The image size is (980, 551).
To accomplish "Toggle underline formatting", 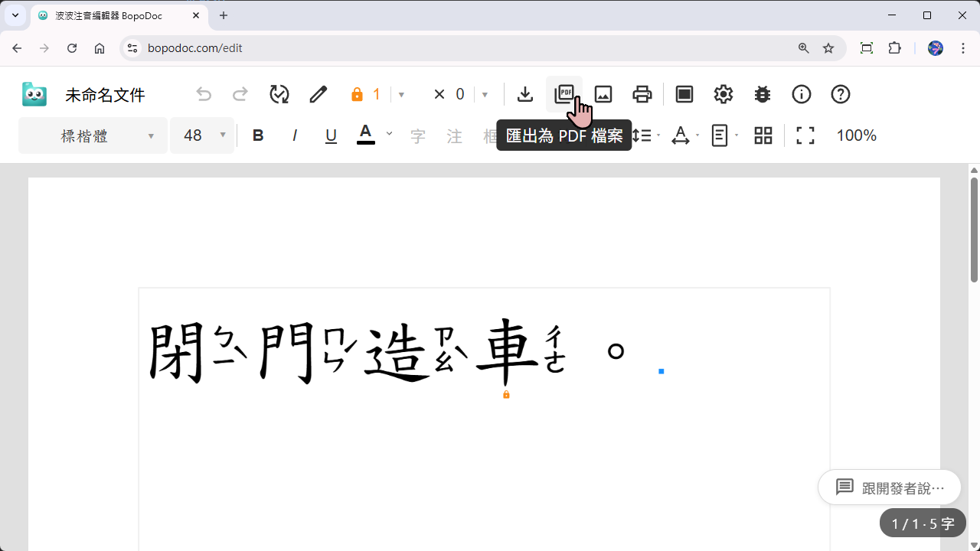I will pos(331,135).
